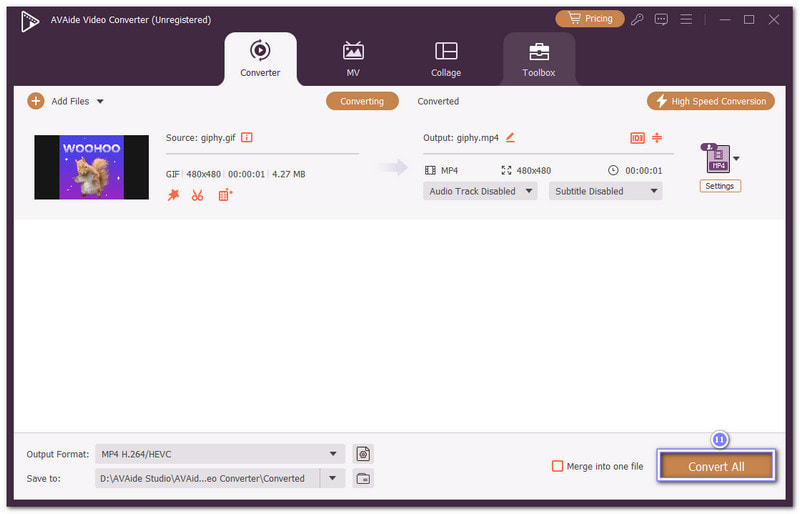Open the Pricing page
The width and height of the screenshot is (800, 514).
[x=590, y=19]
